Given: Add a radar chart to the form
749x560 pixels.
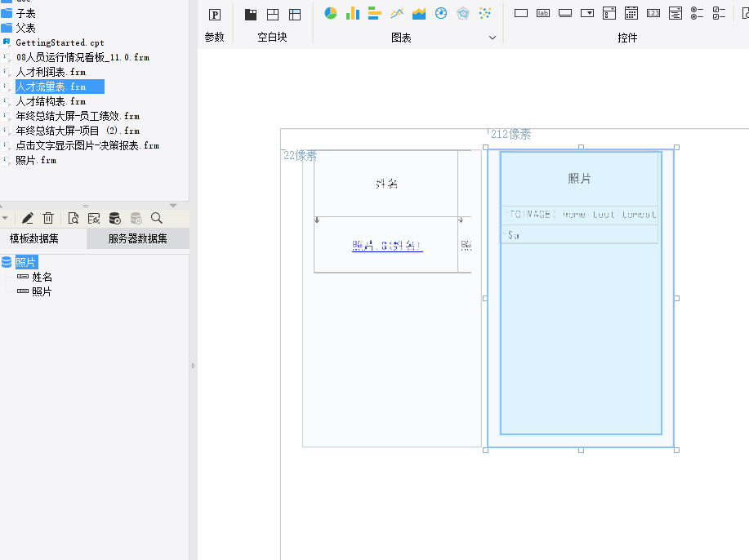Looking at the screenshot, I should 463,13.
